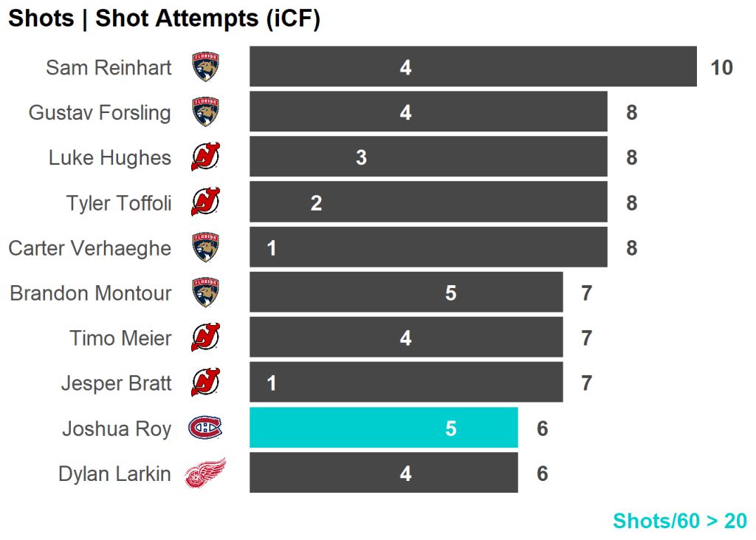Select the Red Wings logo beside Dylan Larkin
This screenshot has height=540, width=756.
205,473
